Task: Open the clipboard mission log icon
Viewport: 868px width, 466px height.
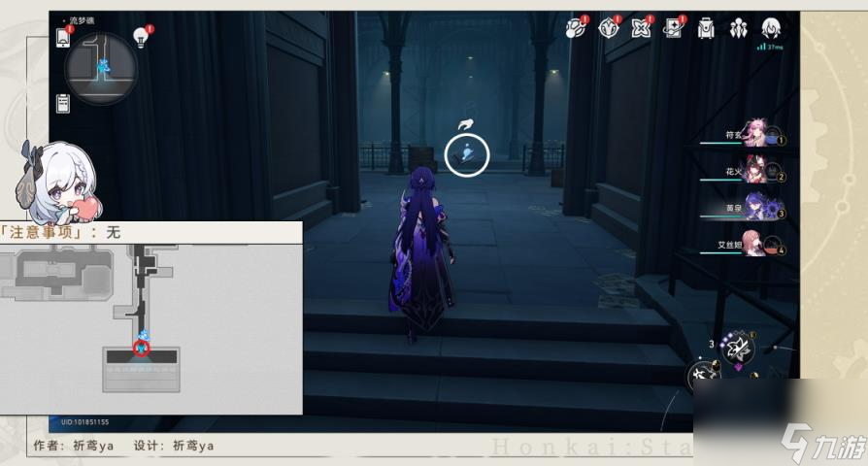Action: [63, 104]
